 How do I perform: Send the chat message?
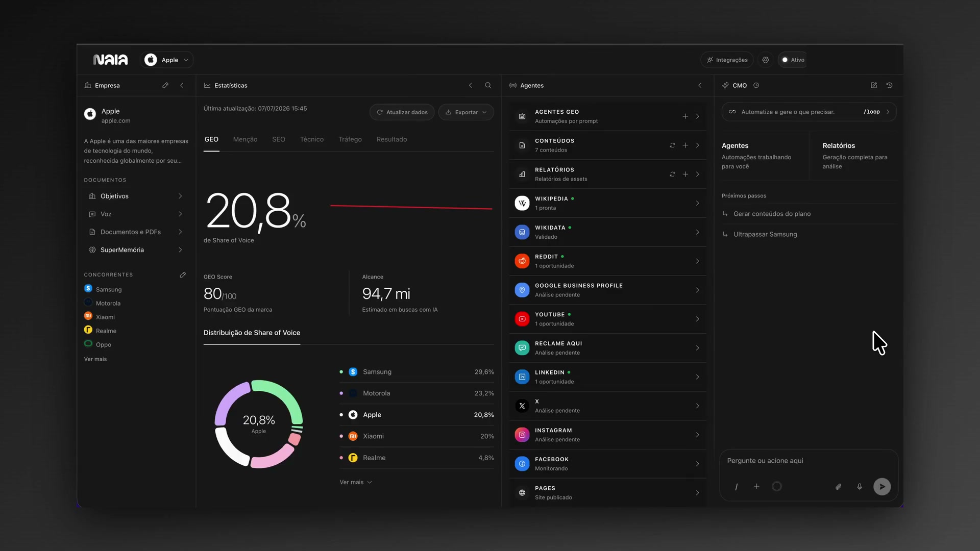pyautogui.click(x=882, y=487)
